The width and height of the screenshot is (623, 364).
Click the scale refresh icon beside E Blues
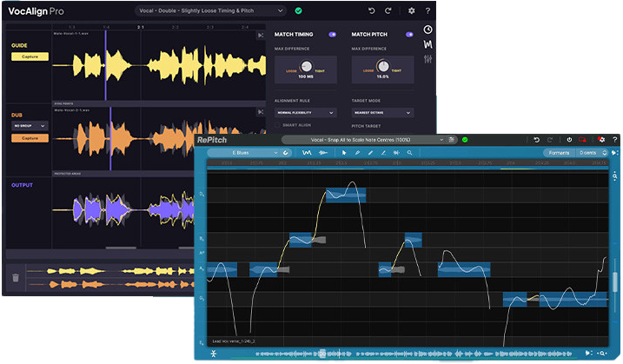[285, 153]
